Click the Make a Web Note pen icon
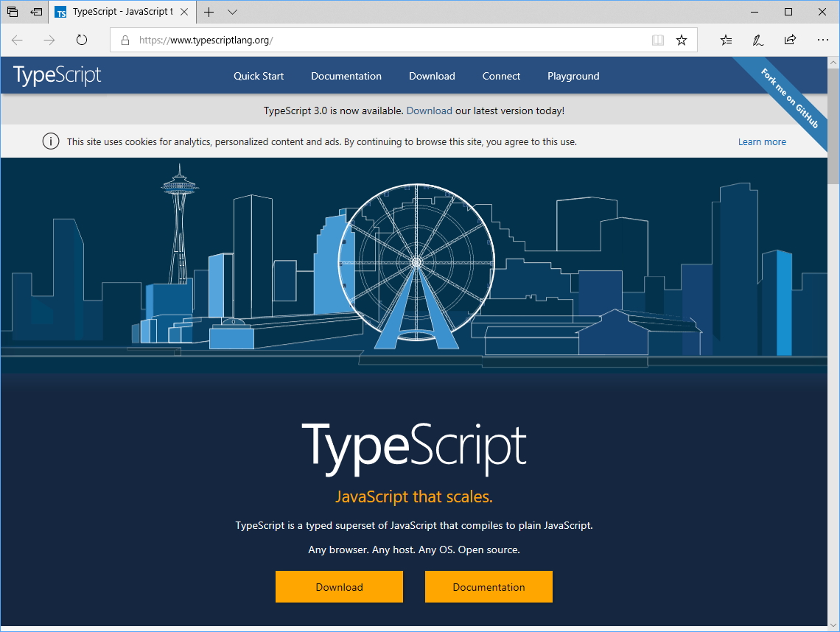The image size is (840, 632). pyautogui.click(x=757, y=40)
